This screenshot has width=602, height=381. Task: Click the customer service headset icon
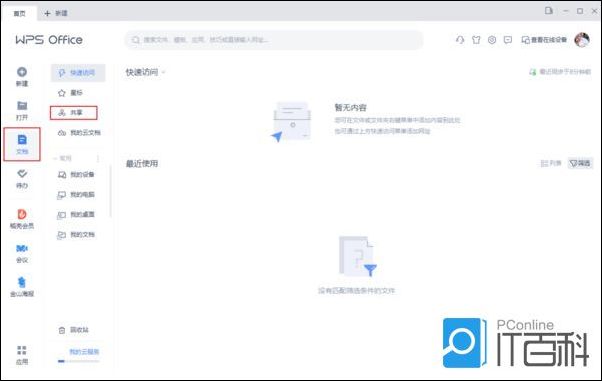(x=460, y=40)
